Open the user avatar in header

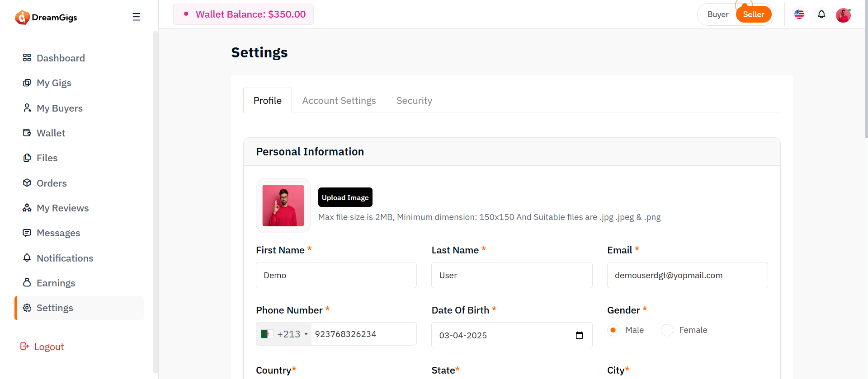coord(843,15)
